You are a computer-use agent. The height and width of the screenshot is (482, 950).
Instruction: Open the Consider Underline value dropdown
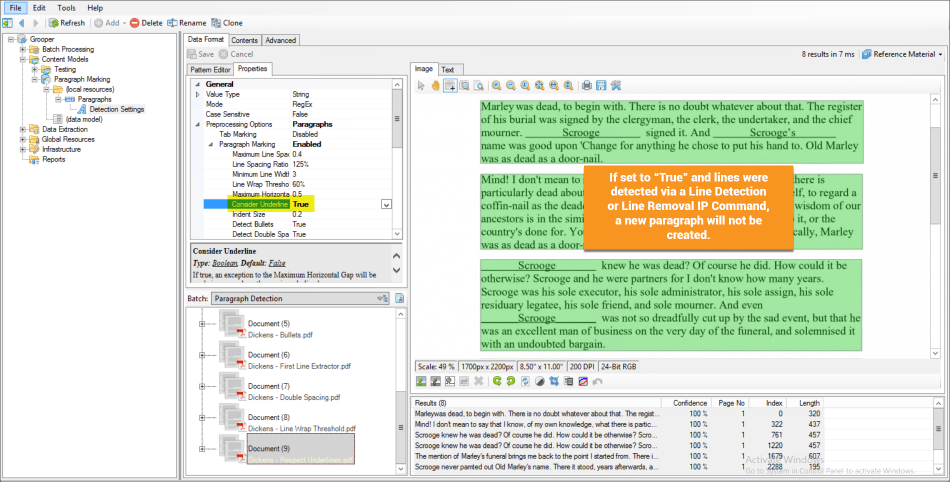click(x=386, y=204)
